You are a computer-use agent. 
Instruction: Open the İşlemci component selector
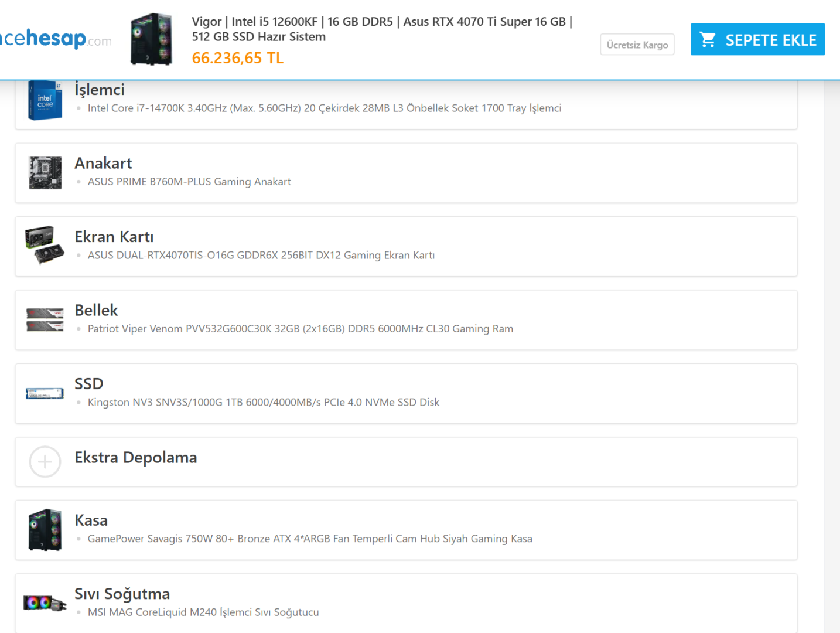(x=100, y=90)
